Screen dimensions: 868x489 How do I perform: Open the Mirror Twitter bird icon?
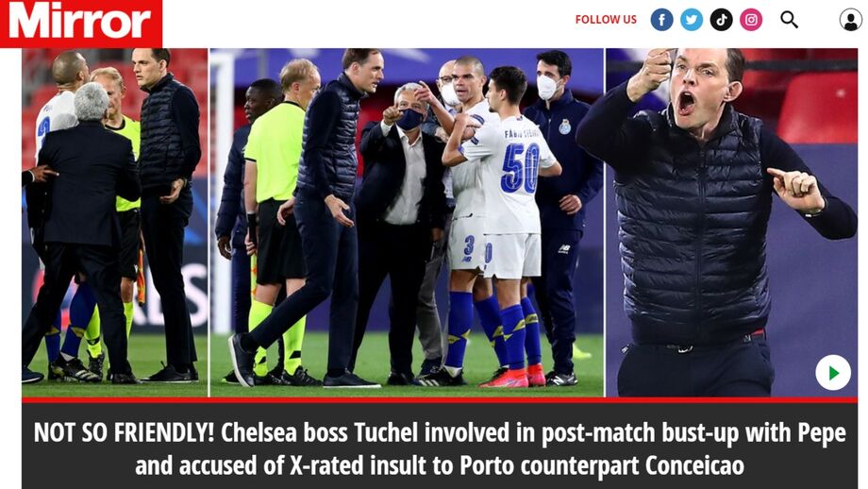point(692,20)
